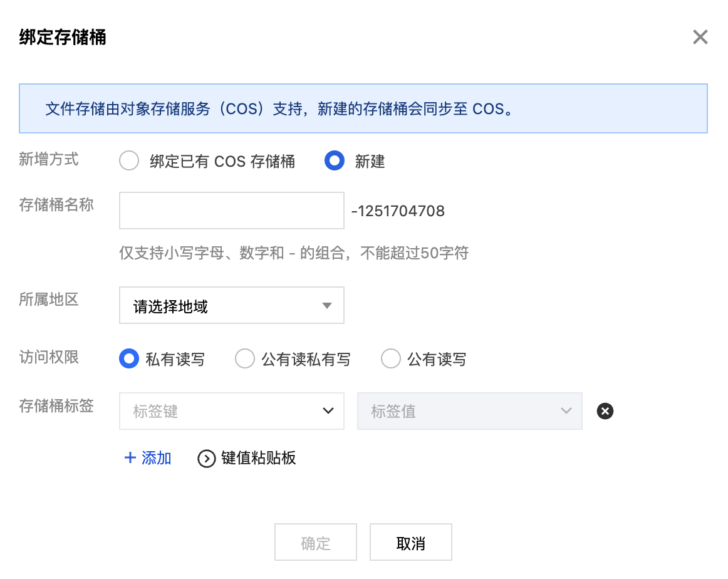Image resolution: width=728 pixels, height=579 pixels.
Task: Click the triangle arrow in the 请选择地域 box
Action: (326, 306)
